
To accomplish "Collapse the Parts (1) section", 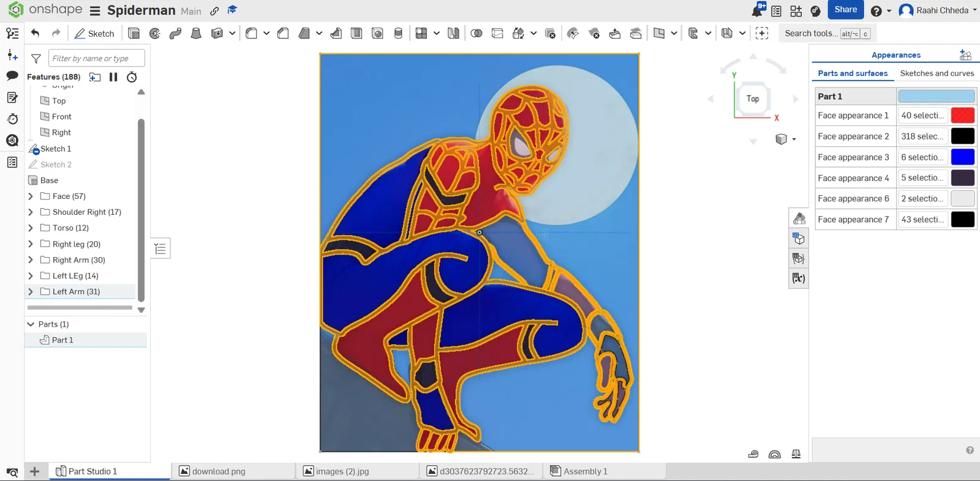I will (x=31, y=324).
